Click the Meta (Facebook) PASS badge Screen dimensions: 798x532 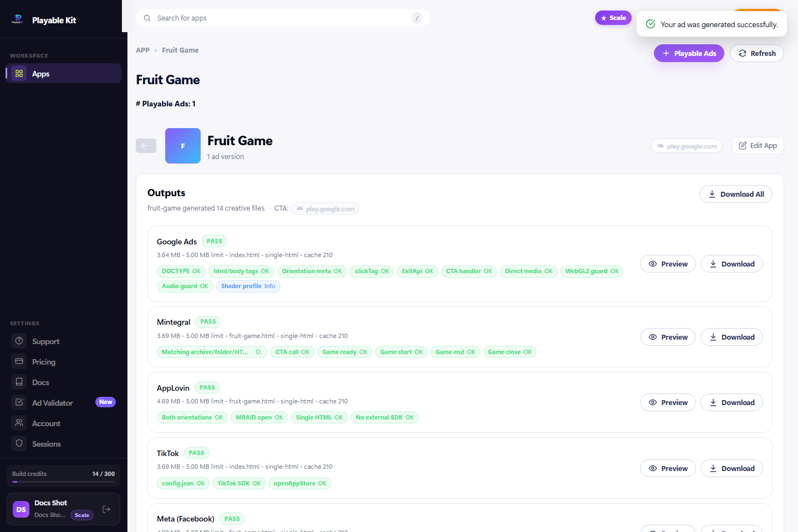point(232,519)
